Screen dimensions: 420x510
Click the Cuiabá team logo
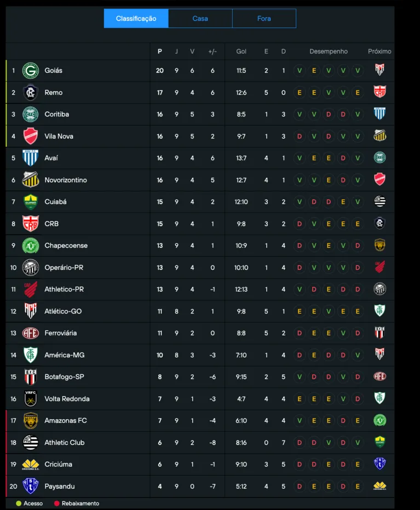pyautogui.click(x=30, y=202)
